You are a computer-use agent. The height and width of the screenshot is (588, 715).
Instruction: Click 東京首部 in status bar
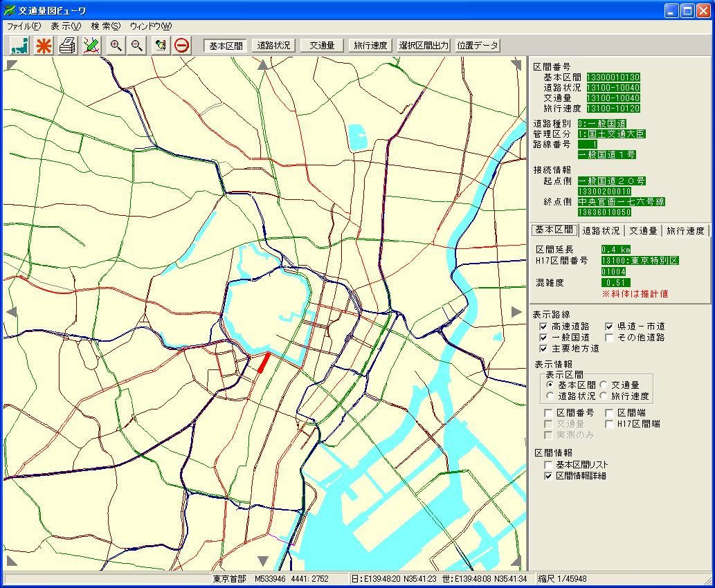click(229, 579)
